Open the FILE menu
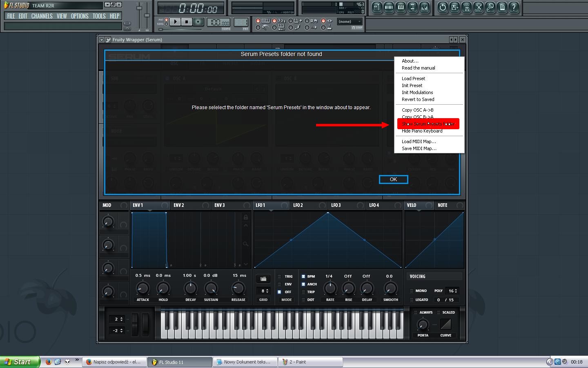 click(11, 16)
